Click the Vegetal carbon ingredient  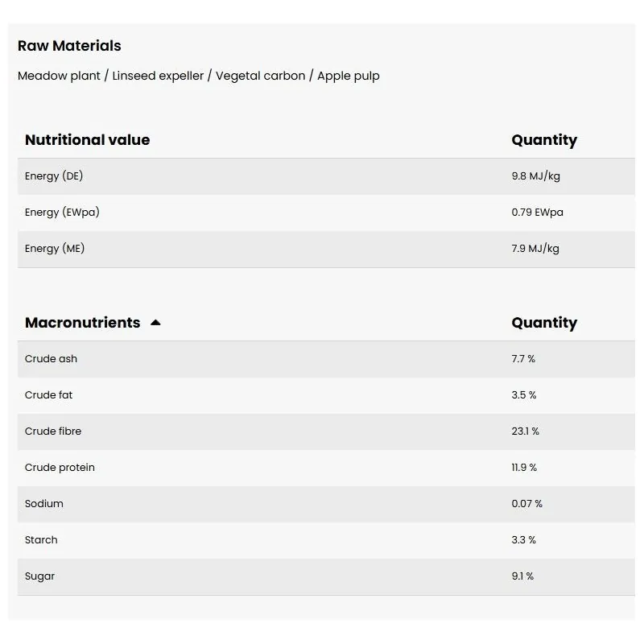pos(260,76)
